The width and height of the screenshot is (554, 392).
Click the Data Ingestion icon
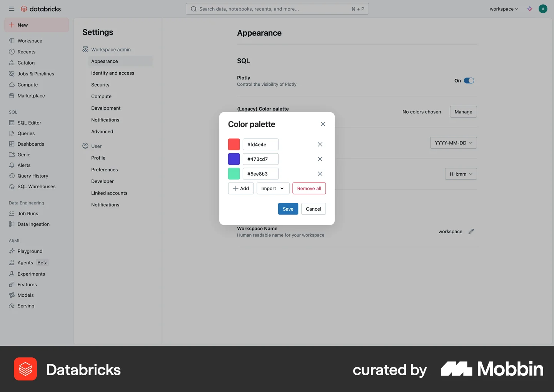point(12,224)
